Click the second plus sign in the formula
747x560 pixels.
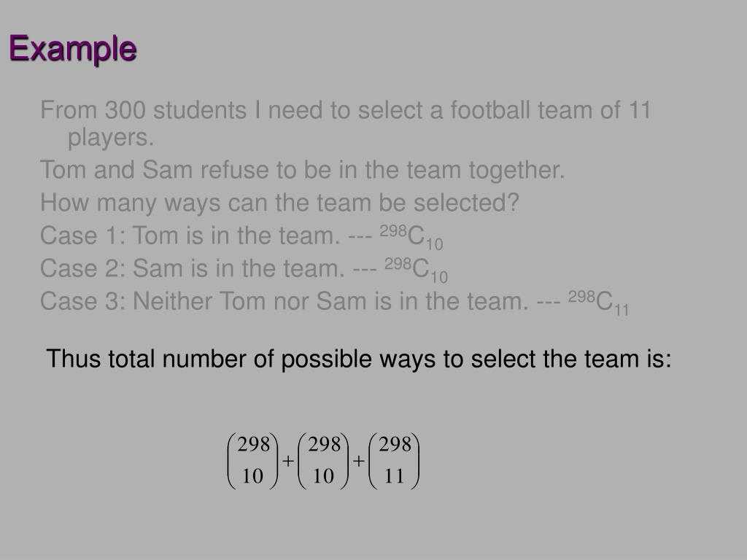(359, 461)
